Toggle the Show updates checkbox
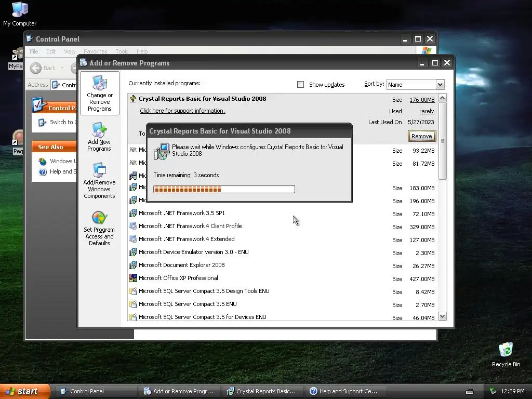Viewport: 532px width, 399px height. 300,85
